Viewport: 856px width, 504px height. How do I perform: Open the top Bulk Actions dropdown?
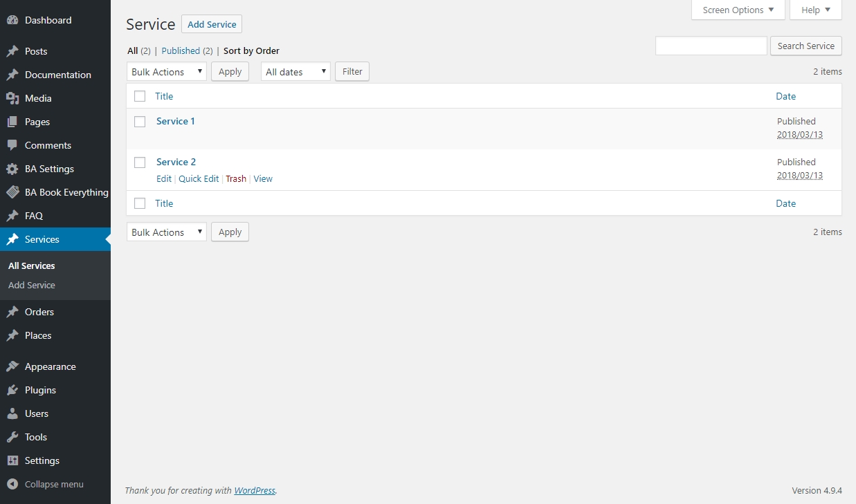(x=166, y=72)
